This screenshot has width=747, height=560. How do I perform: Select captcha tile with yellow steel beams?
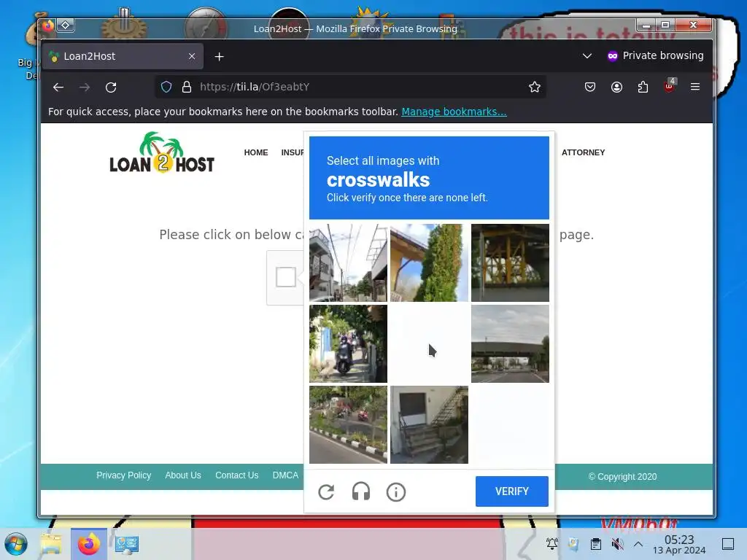[x=510, y=262]
